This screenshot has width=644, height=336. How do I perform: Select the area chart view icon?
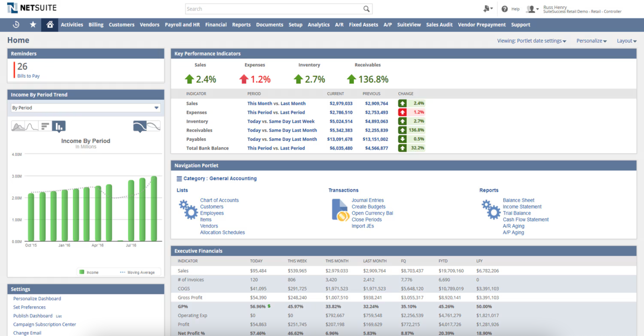(18, 126)
